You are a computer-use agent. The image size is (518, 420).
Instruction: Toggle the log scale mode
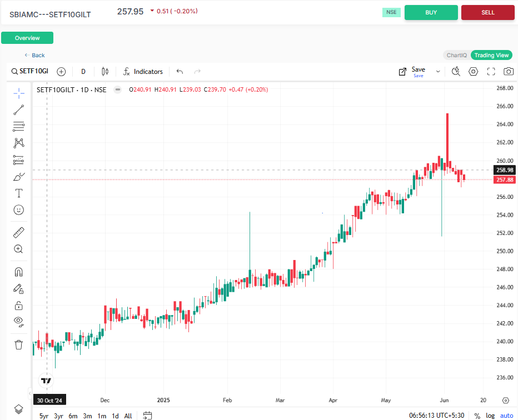tap(490, 416)
